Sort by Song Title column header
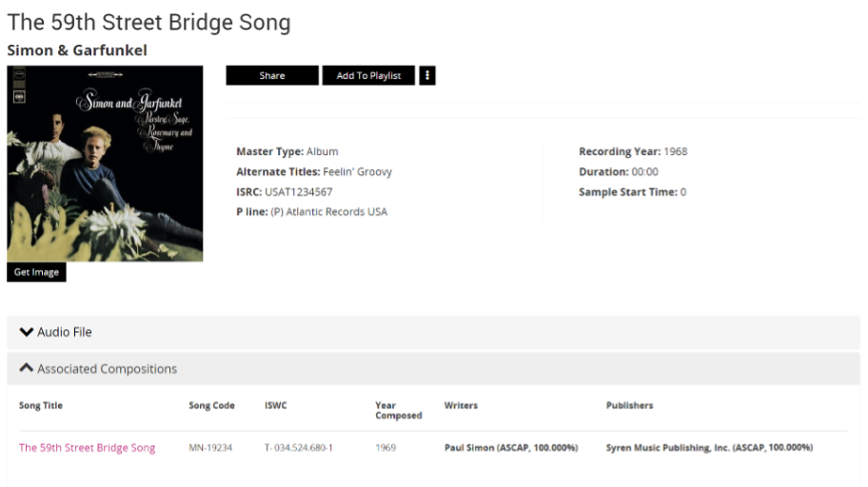 pos(41,405)
